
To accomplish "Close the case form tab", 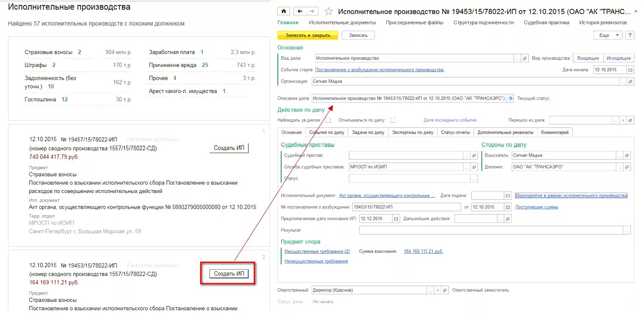I will (636, 11).
